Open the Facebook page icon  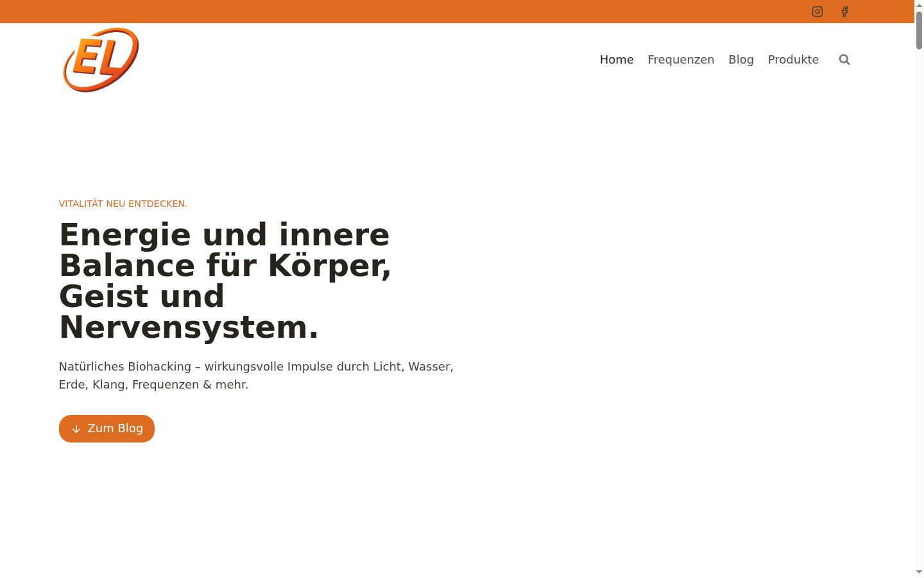point(844,12)
